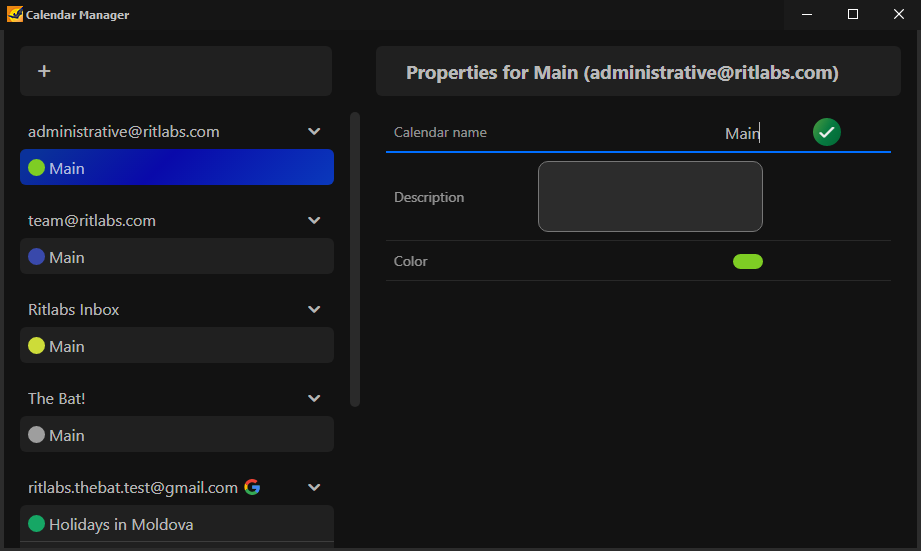Collapse the ritlabs.thebat.test@gmail.com chevron
This screenshot has width=921, height=551.
tap(314, 487)
